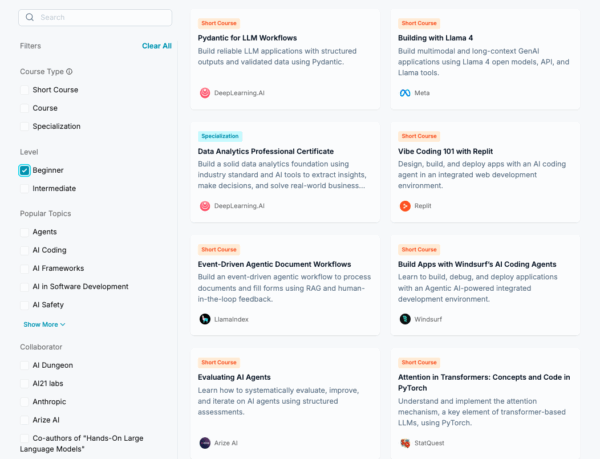
Task: Check the AI Dungeon collaborator filter
Action: click(24, 365)
